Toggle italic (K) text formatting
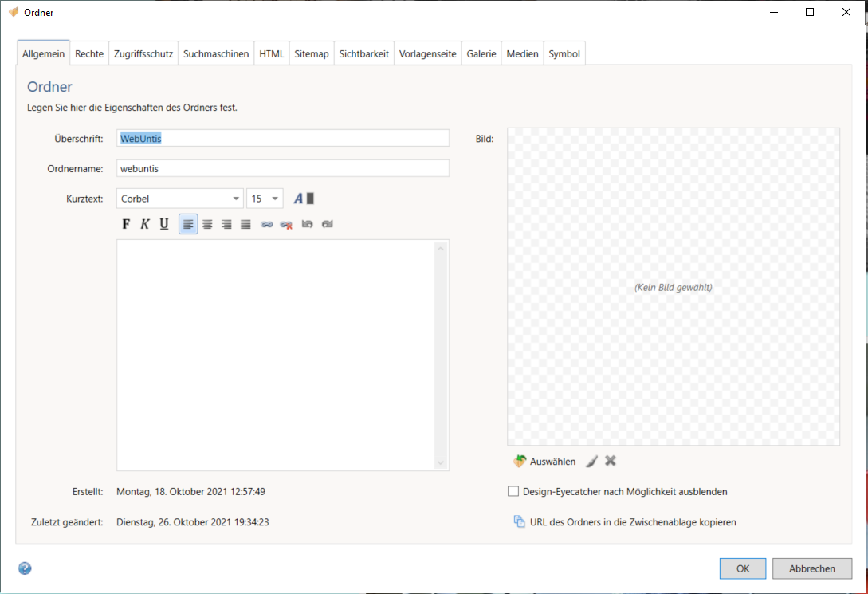 (145, 224)
